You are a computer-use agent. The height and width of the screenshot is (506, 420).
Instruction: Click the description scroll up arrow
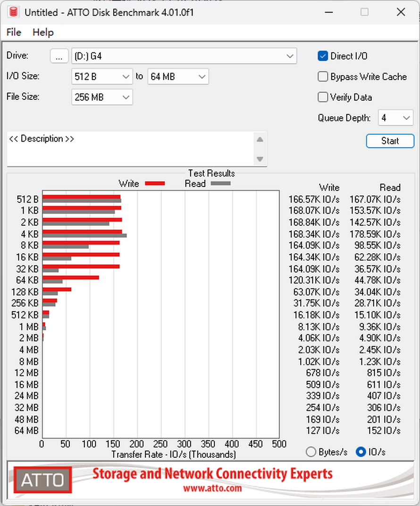pos(260,140)
